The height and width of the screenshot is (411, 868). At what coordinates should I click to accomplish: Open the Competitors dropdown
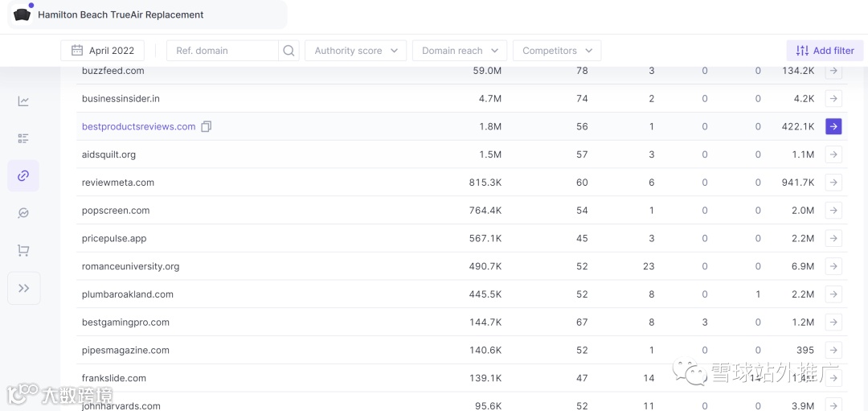click(557, 51)
